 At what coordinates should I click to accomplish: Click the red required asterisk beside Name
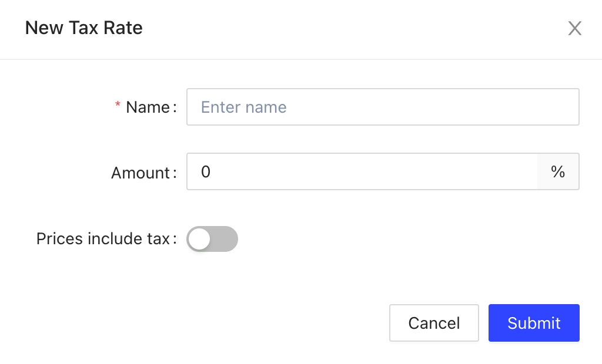point(118,106)
